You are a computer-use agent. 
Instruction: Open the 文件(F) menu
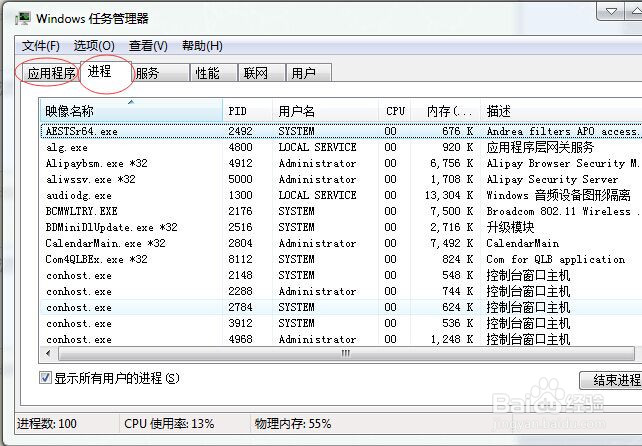tap(41, 45)
